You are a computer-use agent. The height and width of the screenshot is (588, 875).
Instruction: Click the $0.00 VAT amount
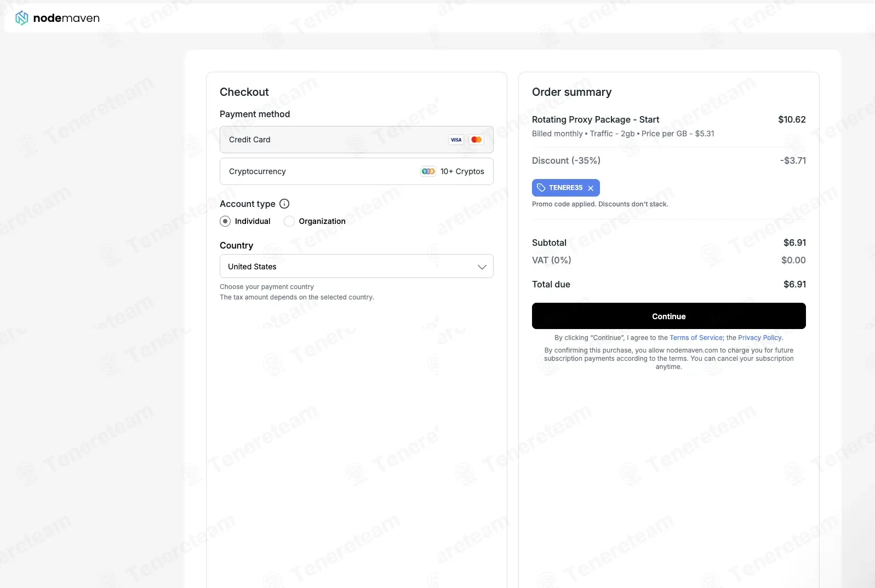click(793, 260)
